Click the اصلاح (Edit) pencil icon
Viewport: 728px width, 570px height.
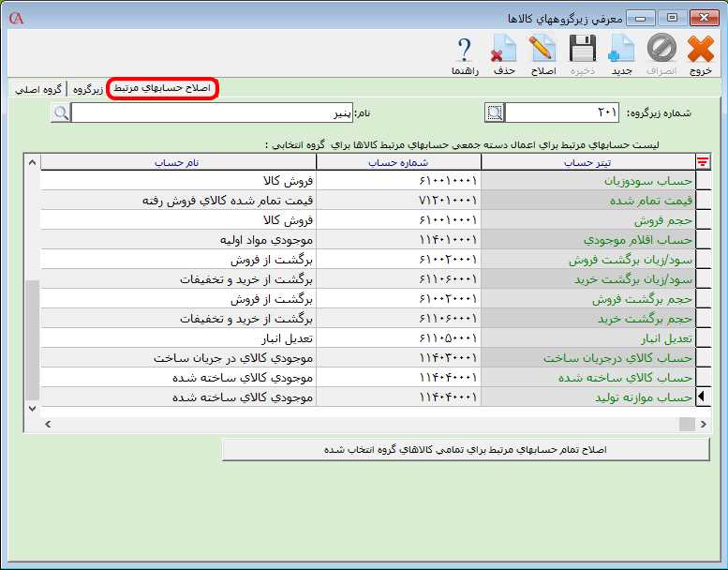click(543, 54)
